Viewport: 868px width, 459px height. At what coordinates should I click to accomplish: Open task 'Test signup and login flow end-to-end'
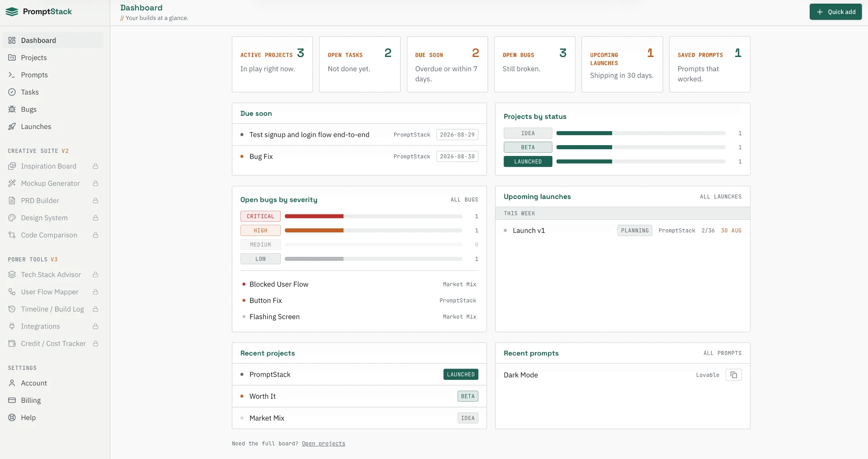359,135
